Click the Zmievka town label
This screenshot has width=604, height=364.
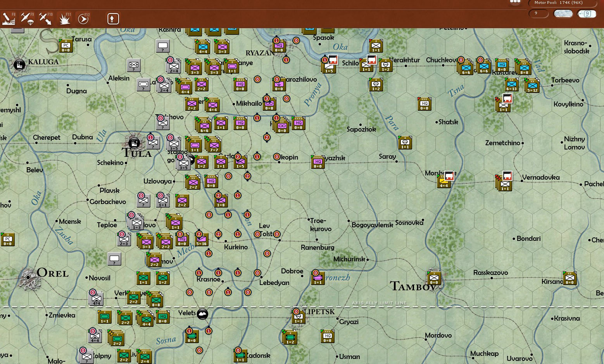pyautogui.click(x=62, y=315)
